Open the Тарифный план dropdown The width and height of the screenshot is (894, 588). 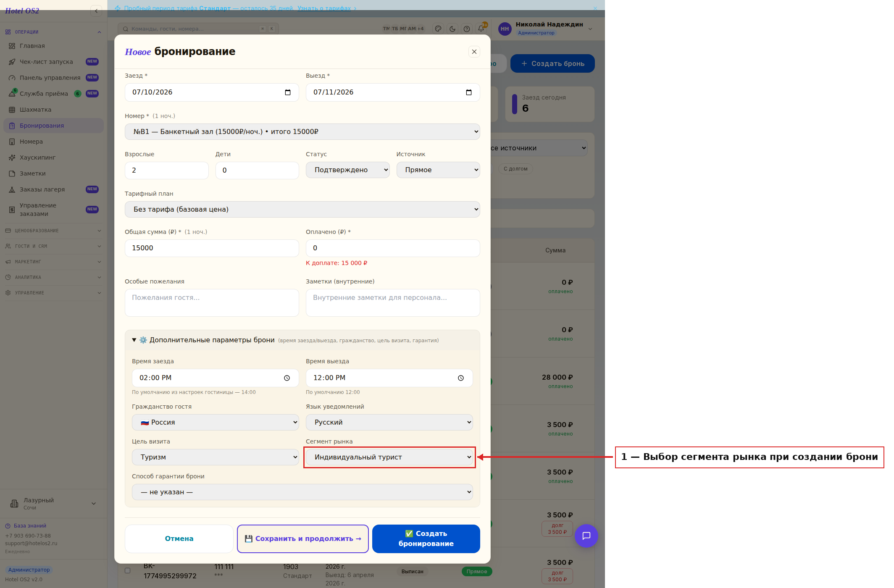click(x=302, y=209)
